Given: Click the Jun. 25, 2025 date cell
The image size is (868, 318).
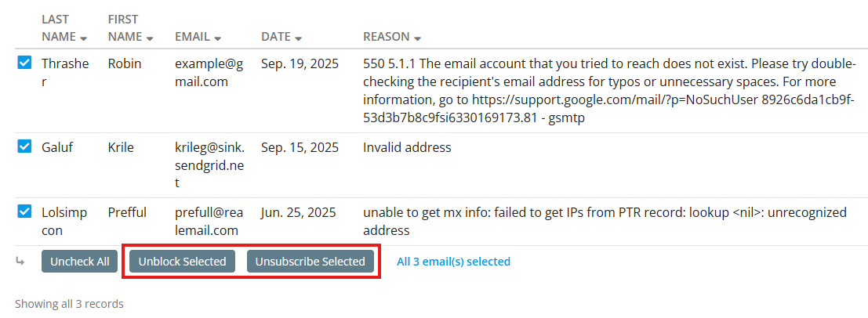Looking at the screenshot, I should tap(299, 212).
